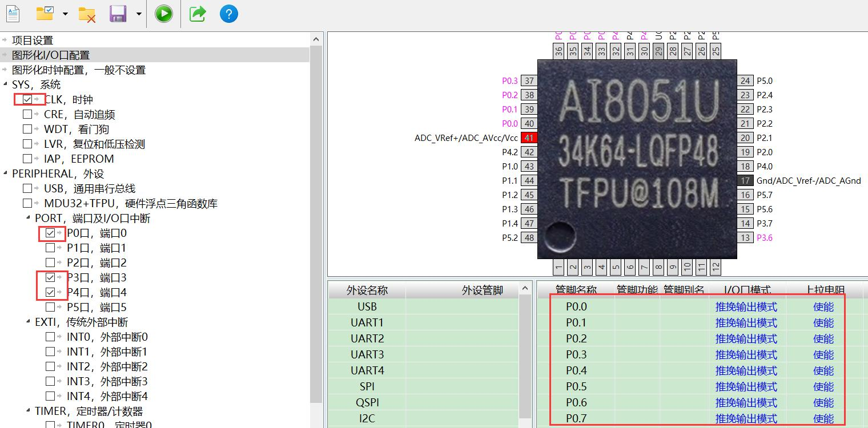This screenshot has height=428, width=868.
Task: Enable the P1口，端口1 checkbox
Action: coord(50,248)
